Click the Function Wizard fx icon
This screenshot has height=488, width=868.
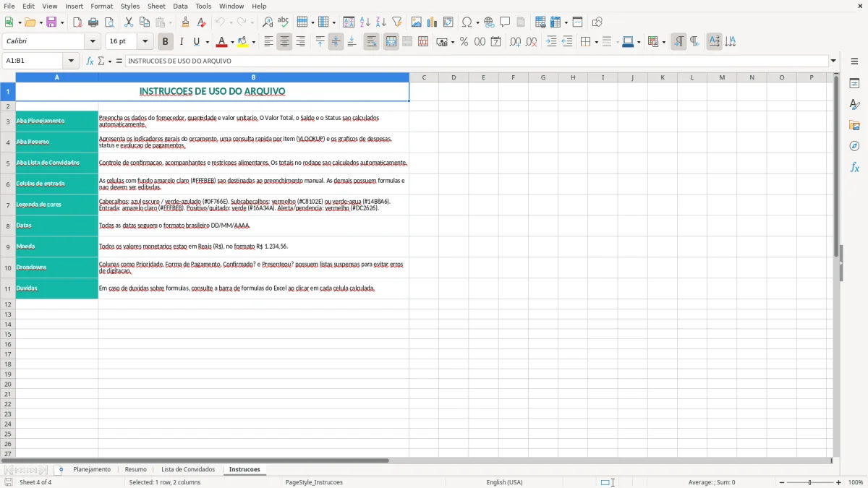(90, 61)
